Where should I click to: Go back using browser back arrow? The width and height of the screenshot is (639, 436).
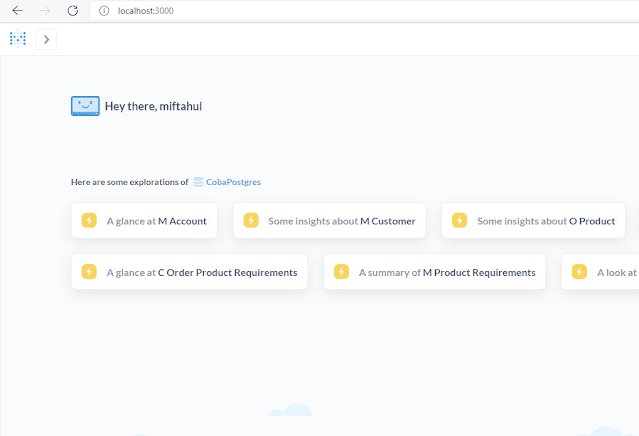(x=18, y=11)
